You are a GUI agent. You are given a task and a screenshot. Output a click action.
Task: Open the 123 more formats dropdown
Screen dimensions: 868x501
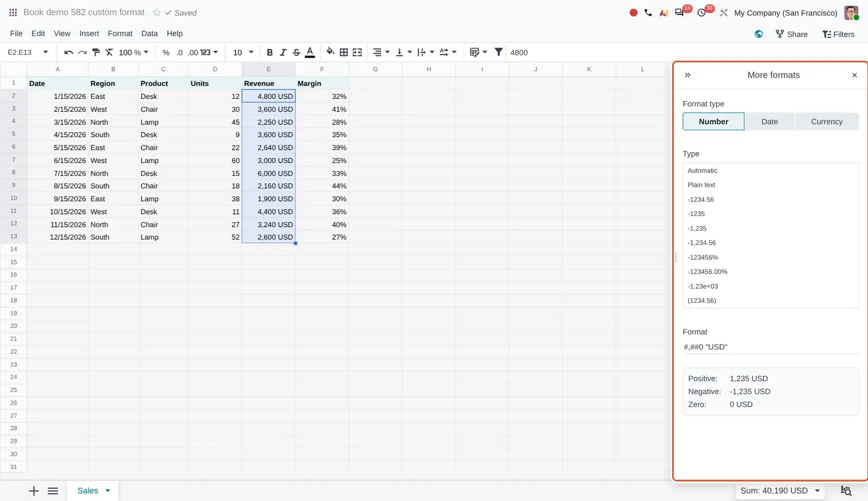(x=209, y=52)
